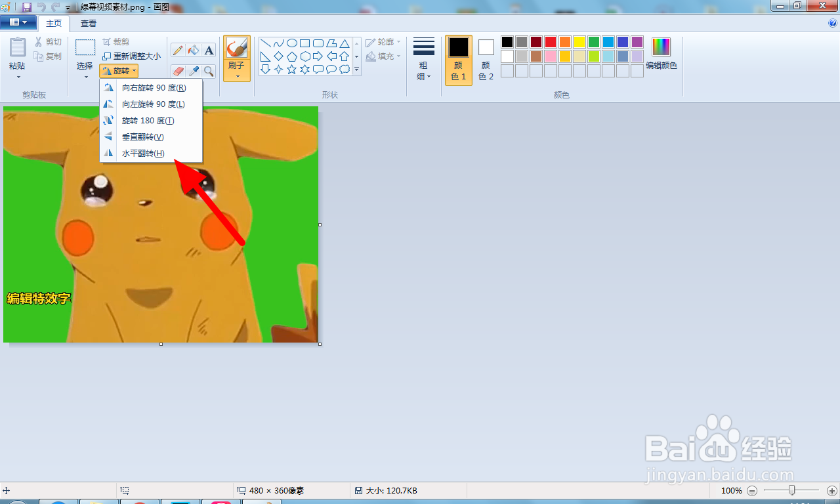Click the 粘贴 paste clipboard icon

point(18,48)
